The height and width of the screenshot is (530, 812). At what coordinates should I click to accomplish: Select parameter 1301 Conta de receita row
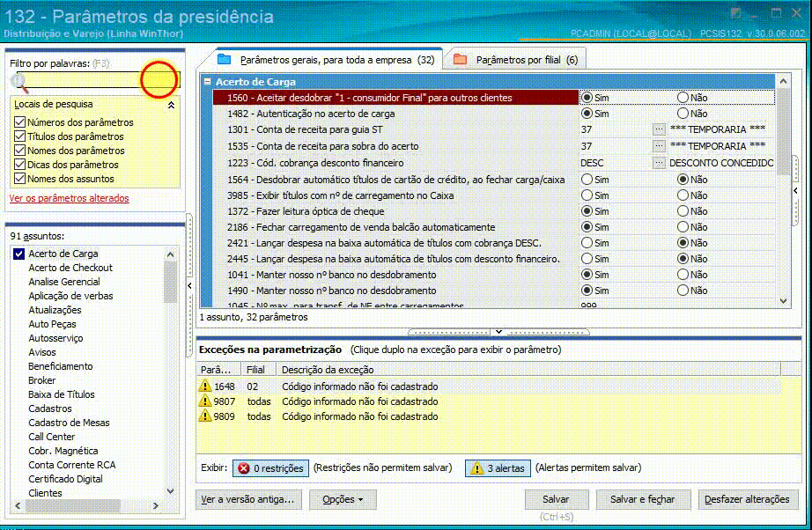(x=395, y=129)
